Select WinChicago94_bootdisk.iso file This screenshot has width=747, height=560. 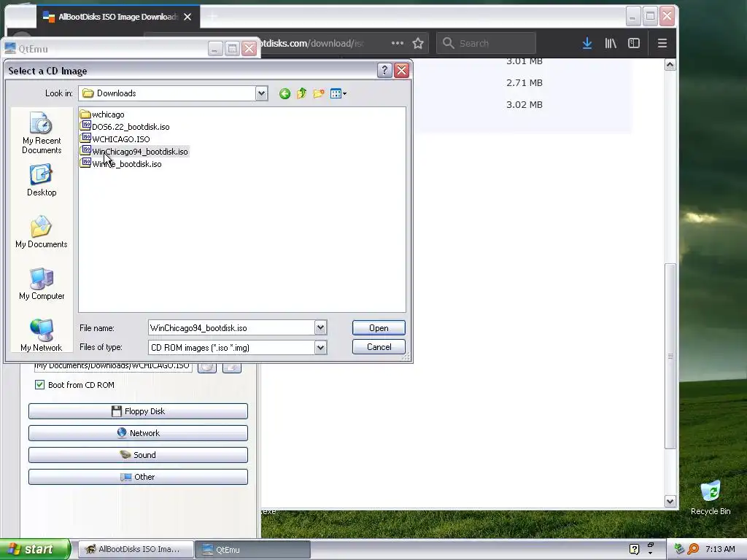pos(134,152)
